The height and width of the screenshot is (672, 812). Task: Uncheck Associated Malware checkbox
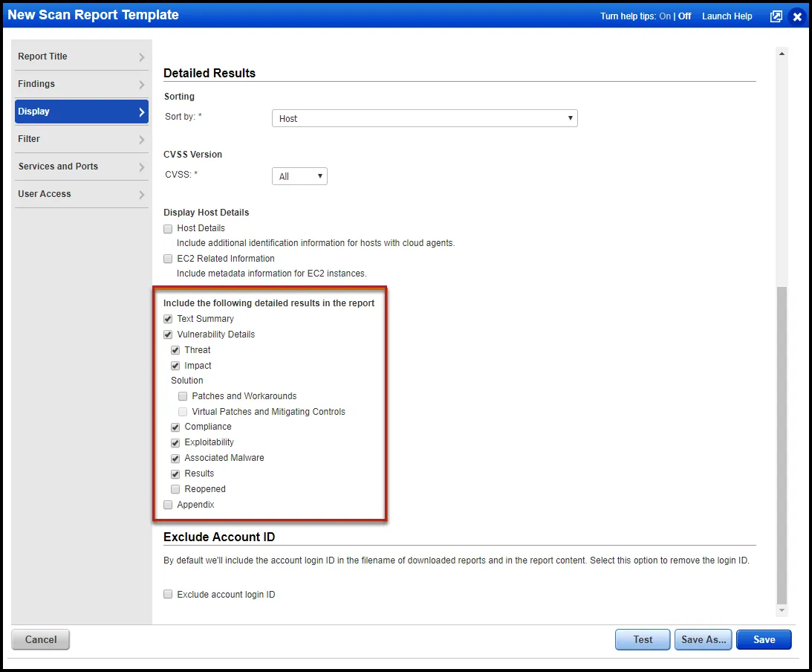click(x=175, y=458)
